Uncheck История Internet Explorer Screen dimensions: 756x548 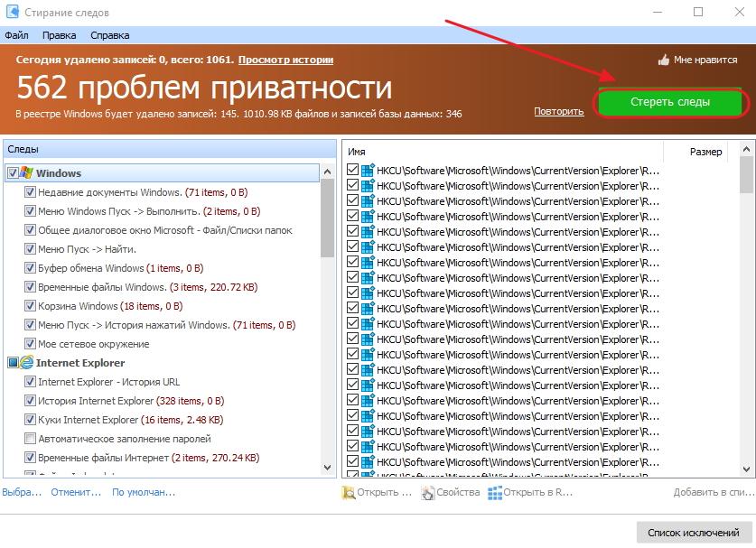click(30, 401)
